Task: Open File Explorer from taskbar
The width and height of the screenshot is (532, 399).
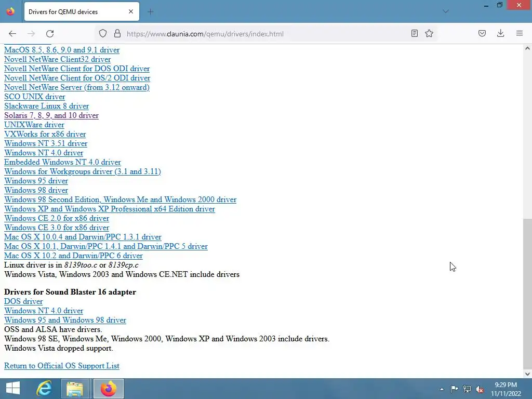Action: (75, 389)
